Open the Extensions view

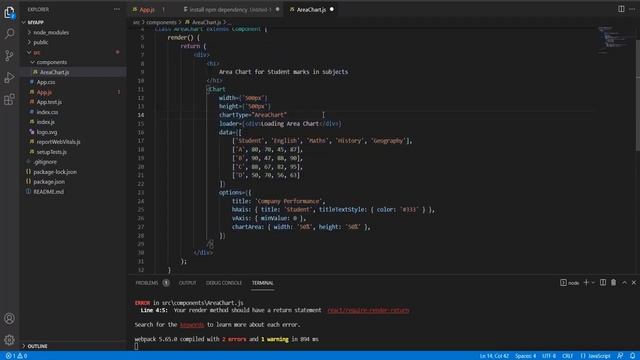pos(9,99)
